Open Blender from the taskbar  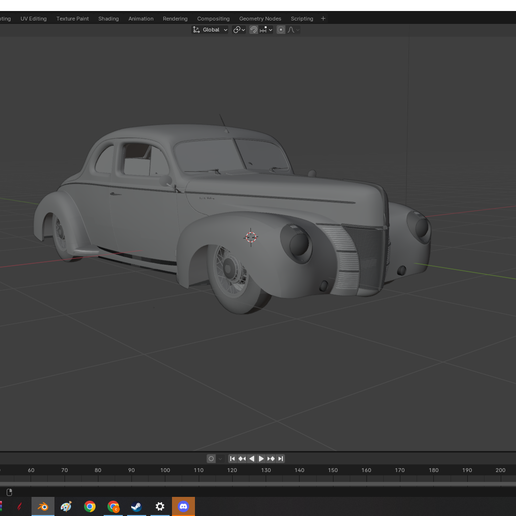(x=43, y=506)
